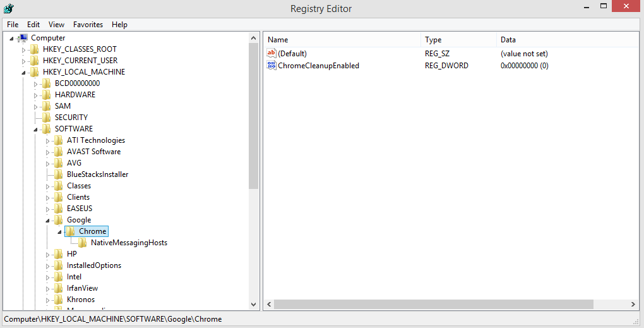Viewport: 644px width, 328px height.
Task: Sort by the Type column header
Action: coord(458,40)
